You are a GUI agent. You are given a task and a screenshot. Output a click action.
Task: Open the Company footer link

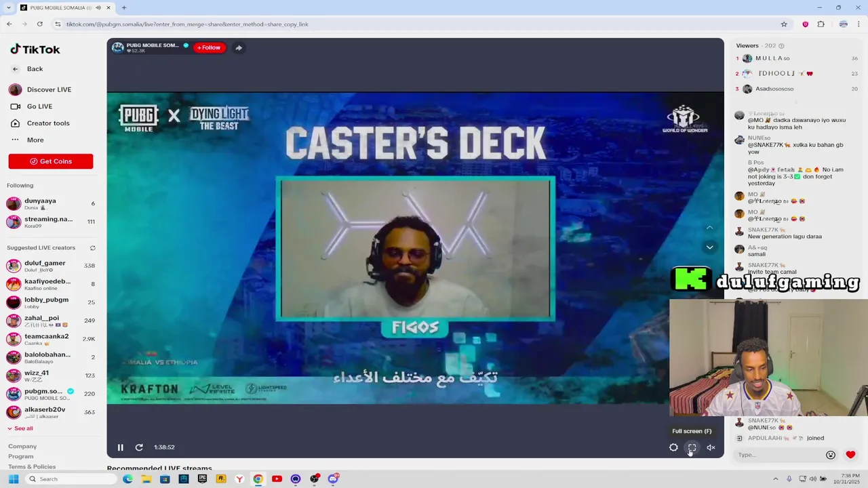tap(22, 446)
